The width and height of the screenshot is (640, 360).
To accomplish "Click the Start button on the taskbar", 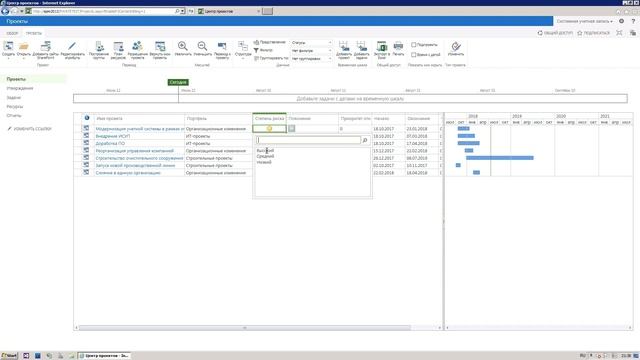I will [9, 356].
